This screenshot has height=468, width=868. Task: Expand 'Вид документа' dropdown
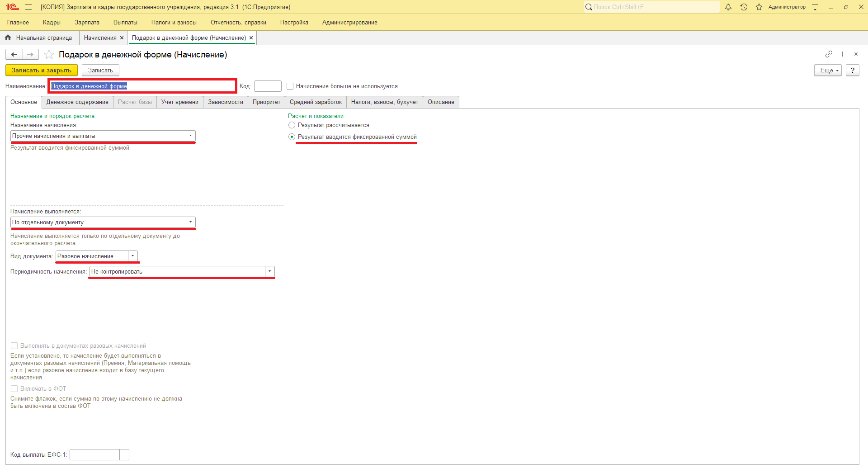133,256
